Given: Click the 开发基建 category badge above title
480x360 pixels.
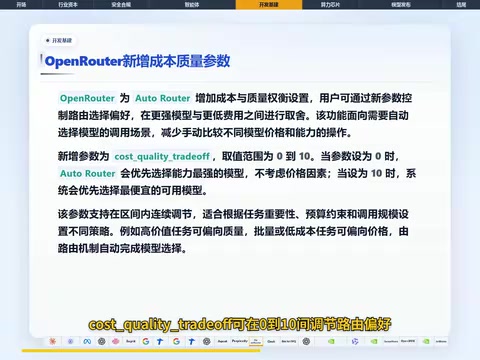Looking at the screenshot, I should (59, 40).
